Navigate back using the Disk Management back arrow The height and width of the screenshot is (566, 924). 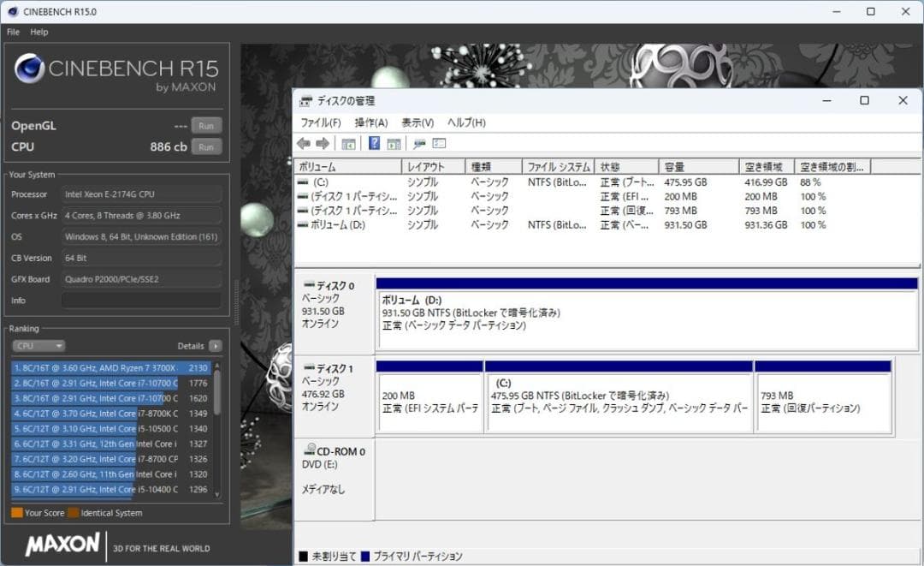(x=304, y=143)
